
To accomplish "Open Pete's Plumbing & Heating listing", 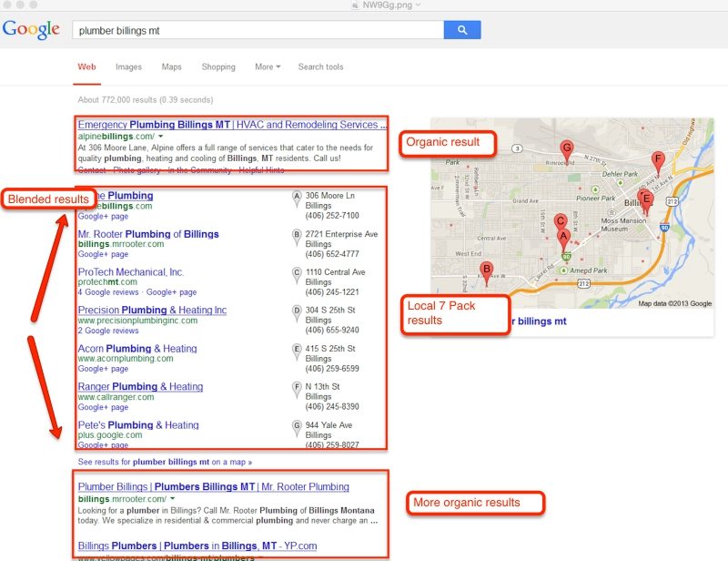I will (138, 424).
